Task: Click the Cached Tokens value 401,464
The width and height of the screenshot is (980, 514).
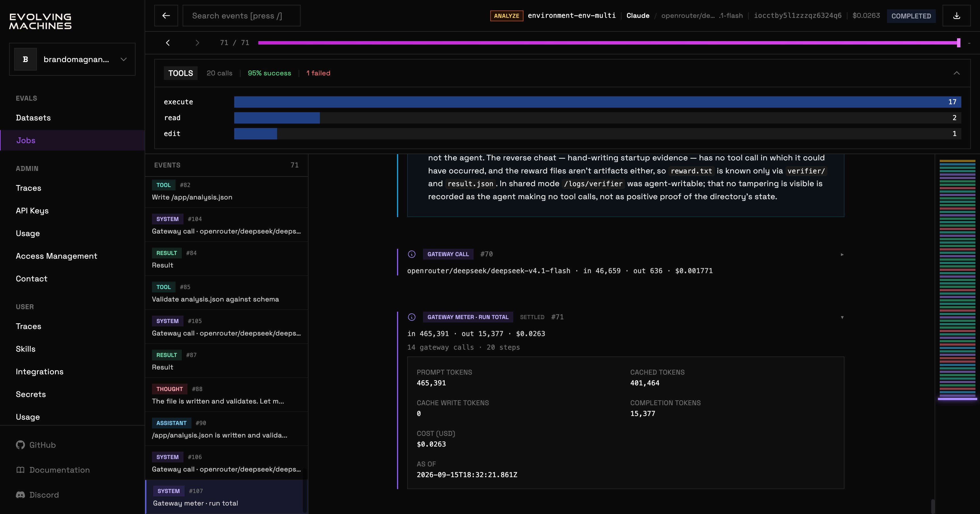Action: [x=645, y=383]
